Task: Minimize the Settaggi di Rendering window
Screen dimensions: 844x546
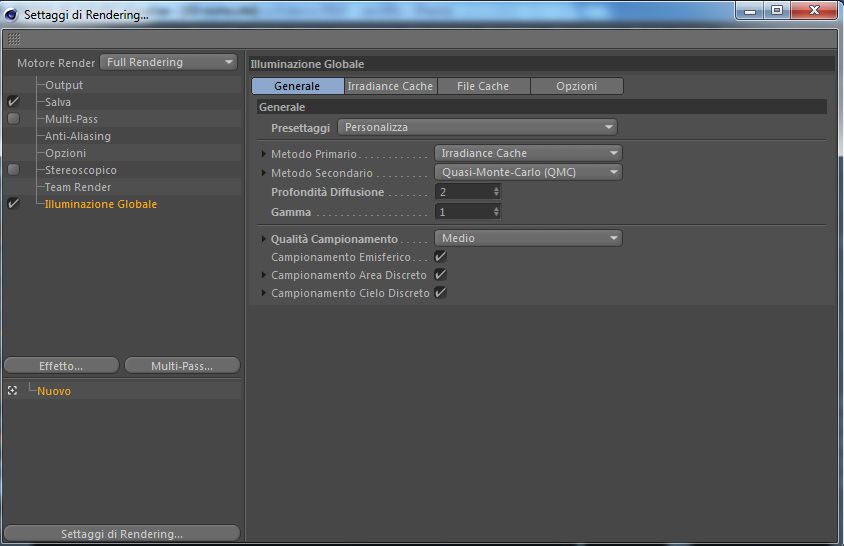Action: click(x=750, y=10)
